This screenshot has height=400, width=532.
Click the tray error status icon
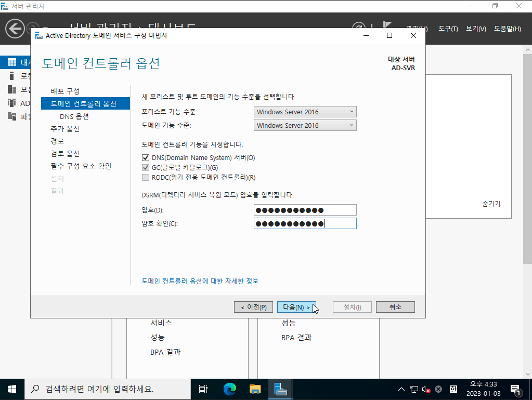tap(438, 389)
